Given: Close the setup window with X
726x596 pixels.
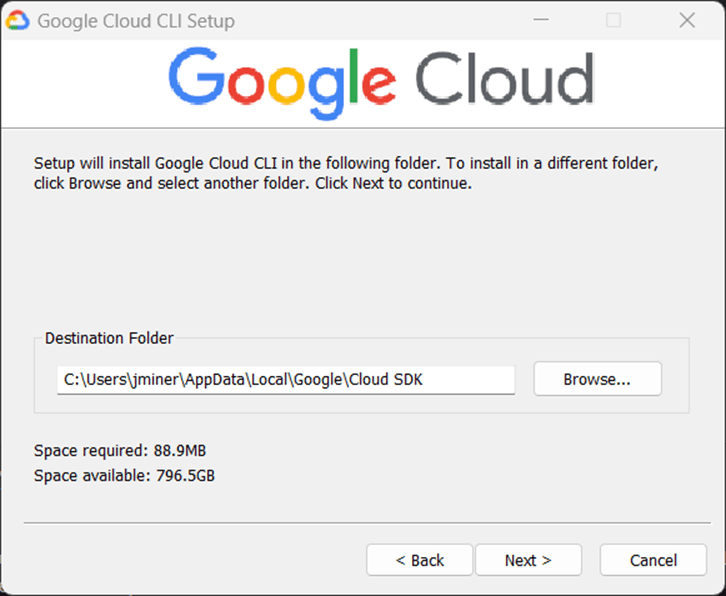Looking at the screenshot, I should click(687, 20).
